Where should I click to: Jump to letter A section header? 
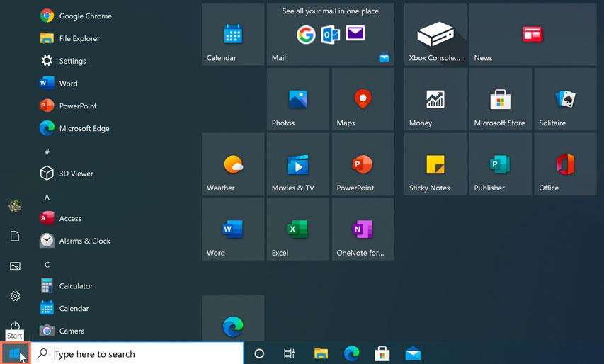[x=47, y=197]
